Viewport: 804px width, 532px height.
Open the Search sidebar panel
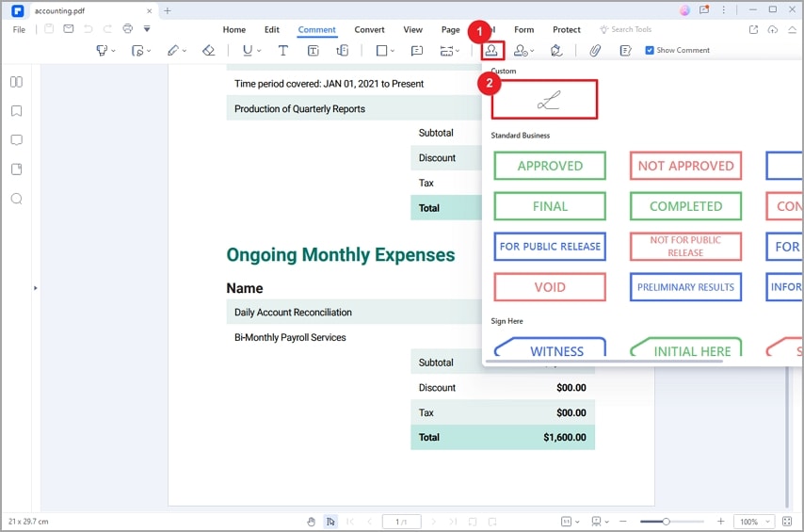coord(16,199)
